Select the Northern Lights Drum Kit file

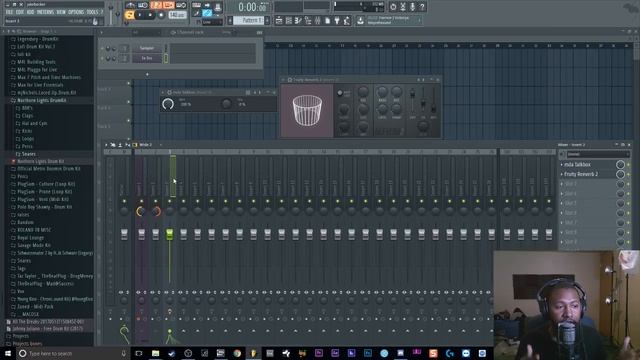click(40, 162)
